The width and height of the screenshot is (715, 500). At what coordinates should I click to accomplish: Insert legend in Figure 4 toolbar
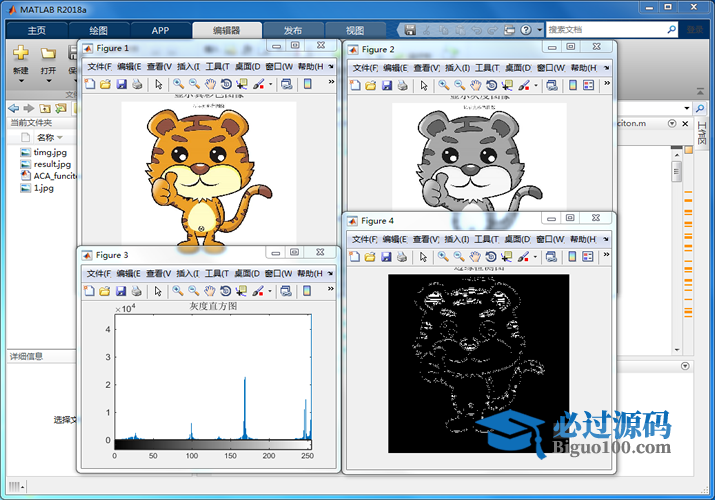point(588,257)
